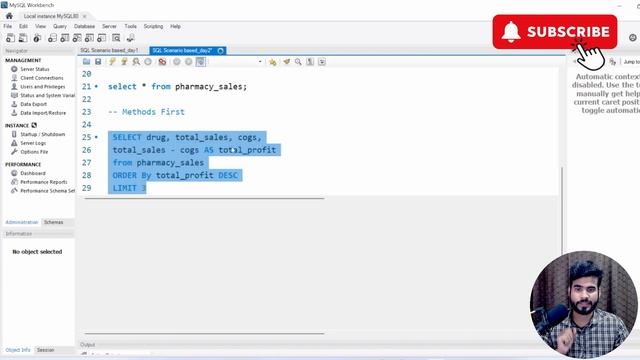The width and height of the screenshot is (640, 360).
Task: Open find panel with magnifier icon
Action: tap(298, 62)
